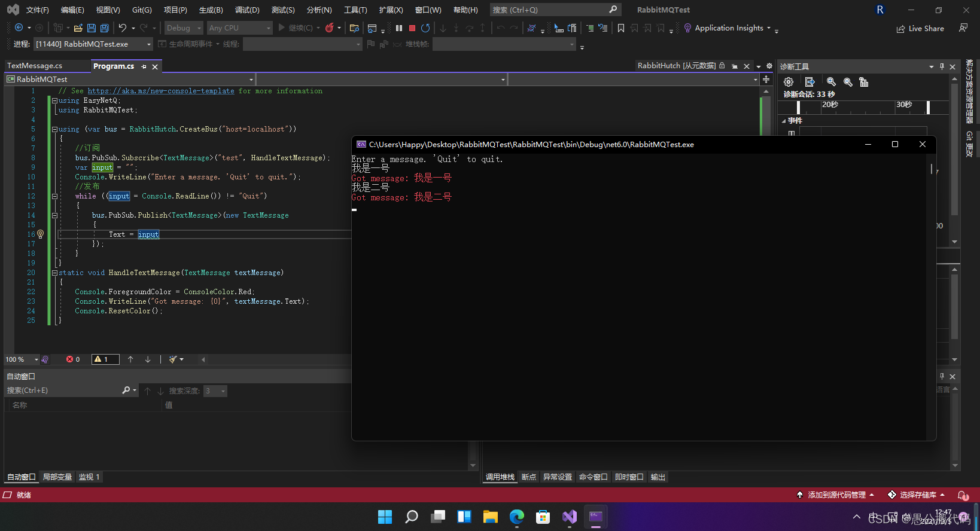Click the Find in Files icon
This screenshot has height=531, width=980.
(354, 28)
